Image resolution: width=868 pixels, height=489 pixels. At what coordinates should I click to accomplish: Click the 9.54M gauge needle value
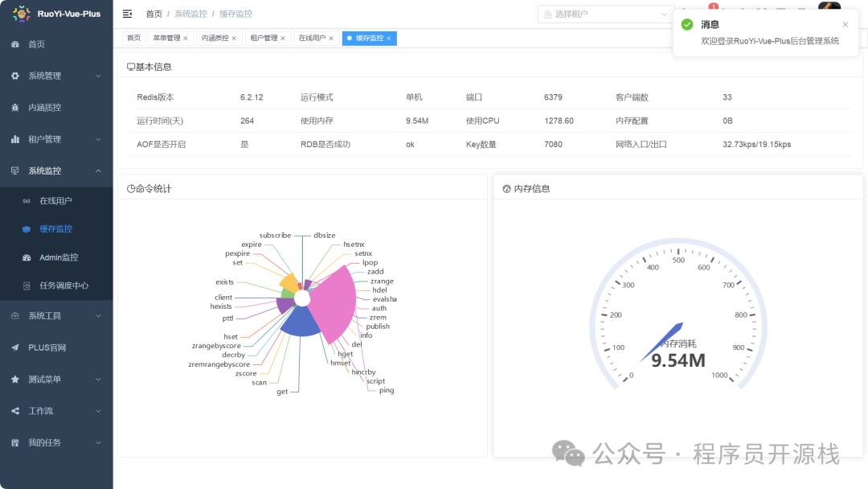(x=678, y=360)
